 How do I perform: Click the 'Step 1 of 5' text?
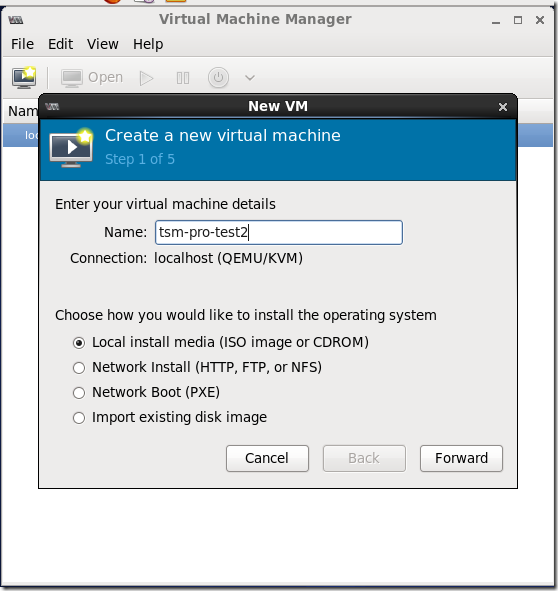click(x=140, y=159)
